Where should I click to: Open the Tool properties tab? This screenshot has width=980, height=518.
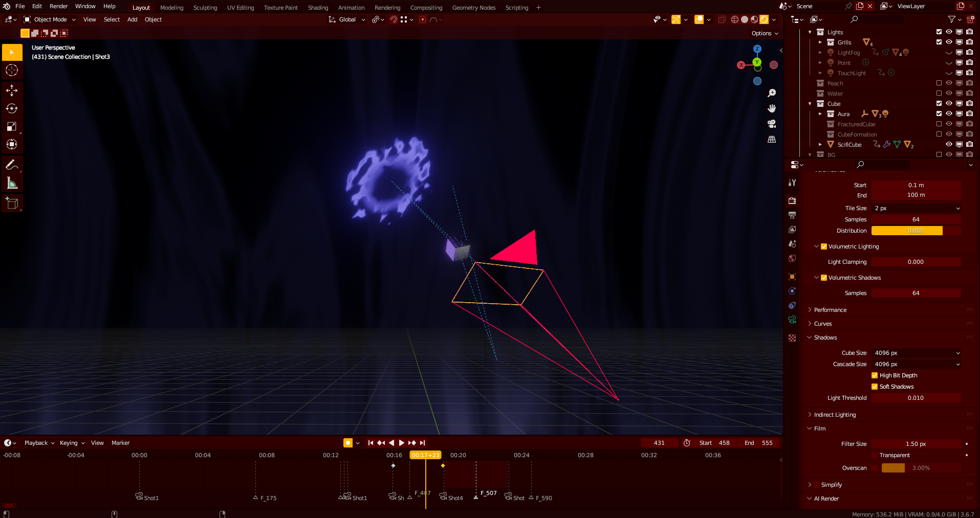pyautogui.click(x=792, y=183)
